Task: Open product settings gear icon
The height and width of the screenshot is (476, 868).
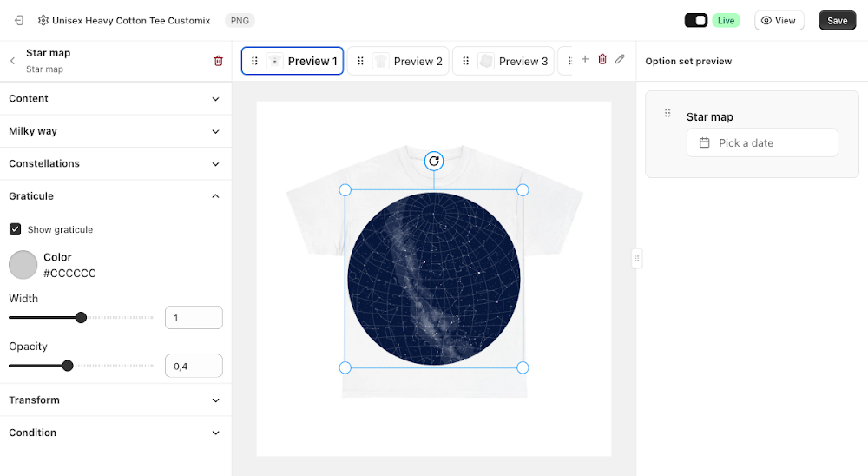Action: [x=43, y=21]
